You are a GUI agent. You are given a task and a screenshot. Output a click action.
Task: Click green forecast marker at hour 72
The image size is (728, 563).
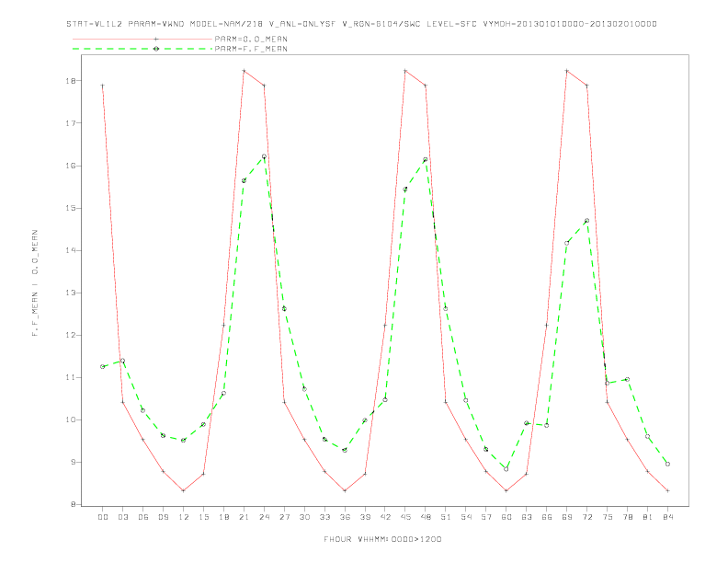(586, 221)
